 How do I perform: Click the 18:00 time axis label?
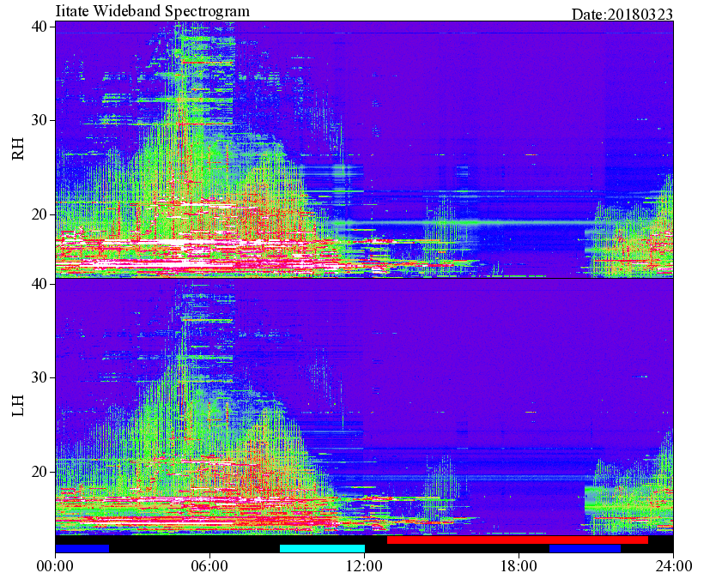click(x=519, y=566)
